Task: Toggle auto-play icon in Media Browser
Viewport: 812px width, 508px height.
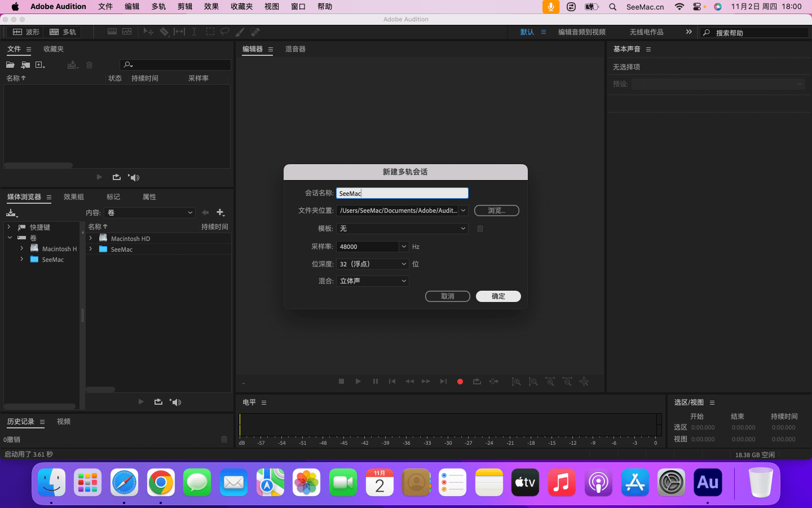Action: [176, 402]
